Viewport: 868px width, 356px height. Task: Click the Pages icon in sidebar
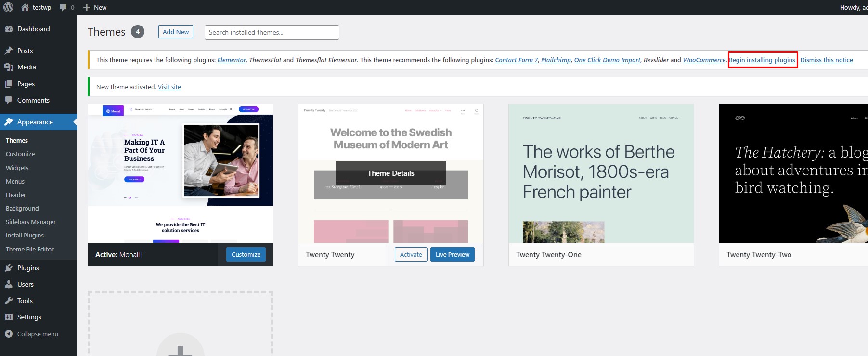click(x=9, y=84)
